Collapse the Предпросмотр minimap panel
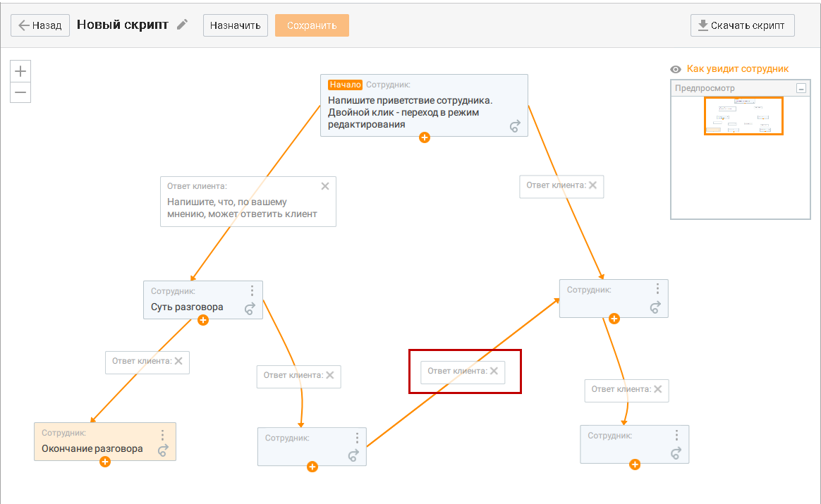The height and width of the screenshot is (504, 821). click(801, 88)
